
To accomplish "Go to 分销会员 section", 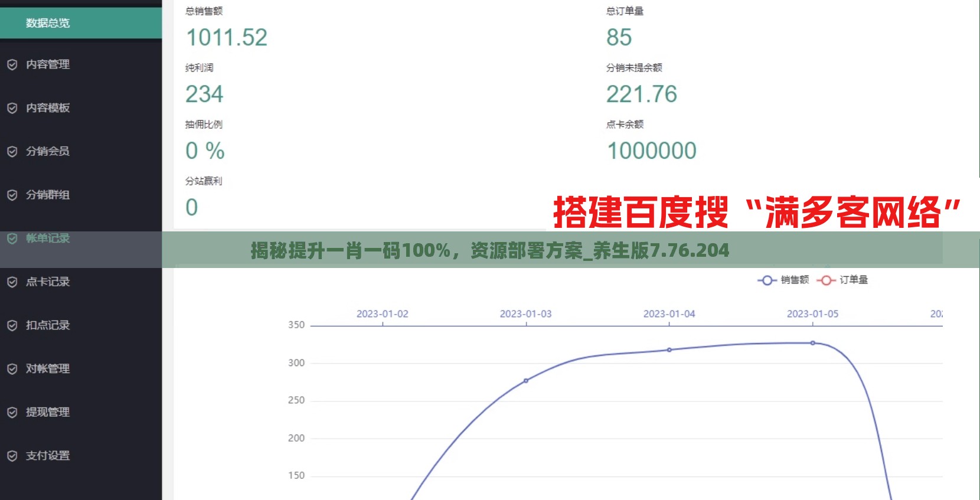I will point(48,151).
